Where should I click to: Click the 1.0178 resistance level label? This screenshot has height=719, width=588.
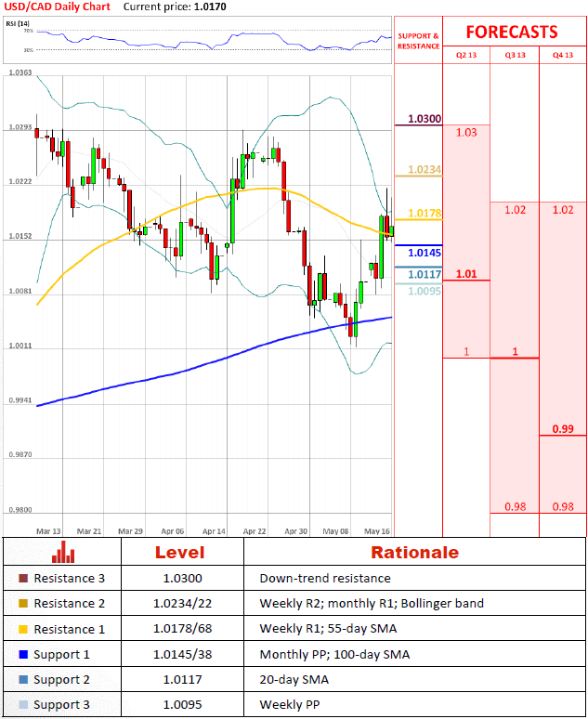[425, 214]
